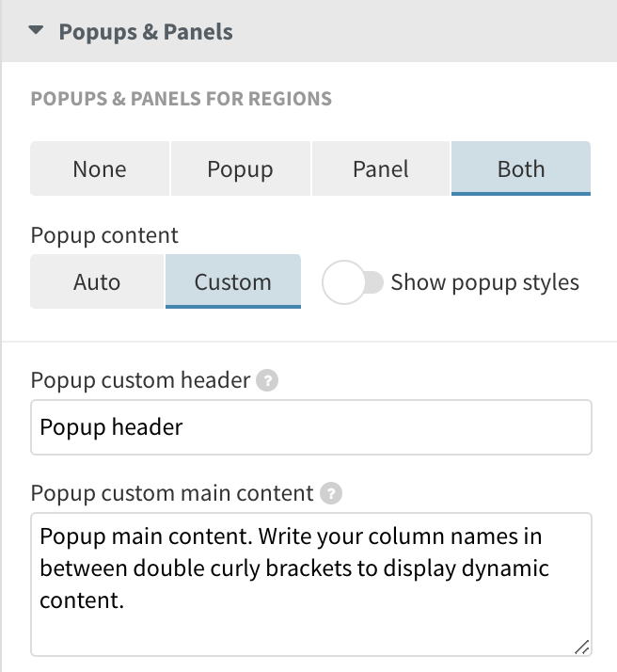Open help icon beside Popup custom main content
This screenshot has height=672, width=617.
pos(331,493)
